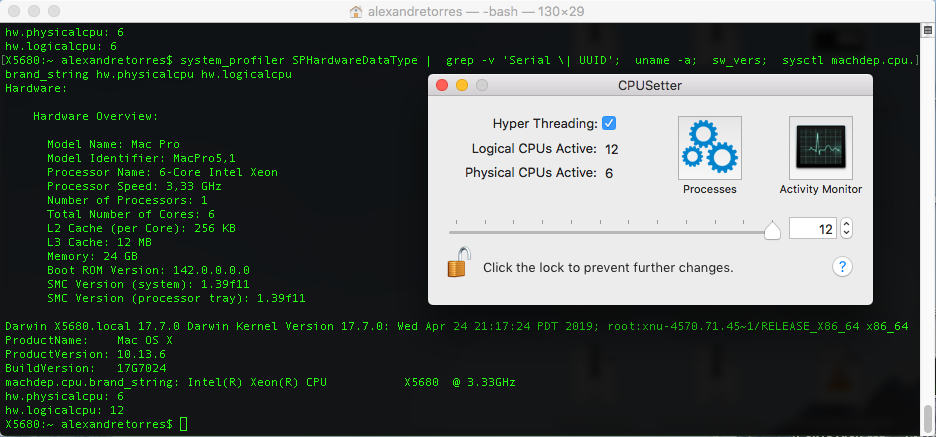Viewport: 936px width, 437px height.
Task: Click 'SMC Version (processor tray)' line
Action: pos(176,298)
